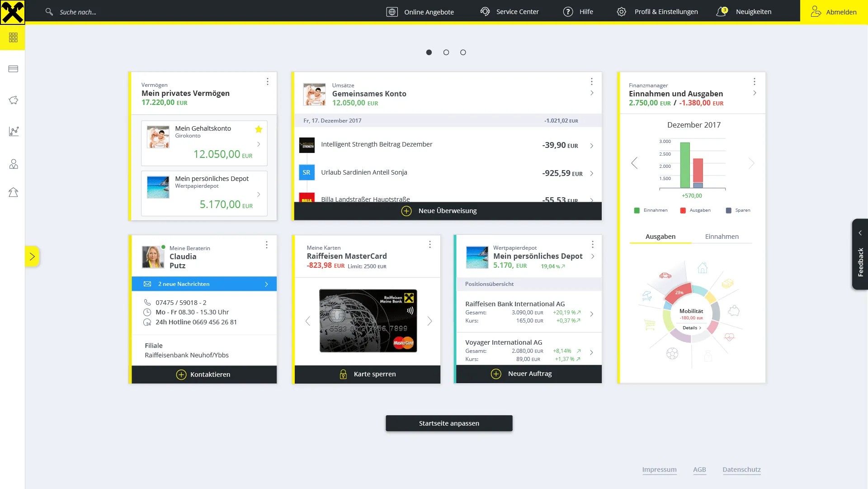Image resolution: width=868 pixels, height=489 pixels.
Task: Select the second page indicator dot
Action: [446, 52]
